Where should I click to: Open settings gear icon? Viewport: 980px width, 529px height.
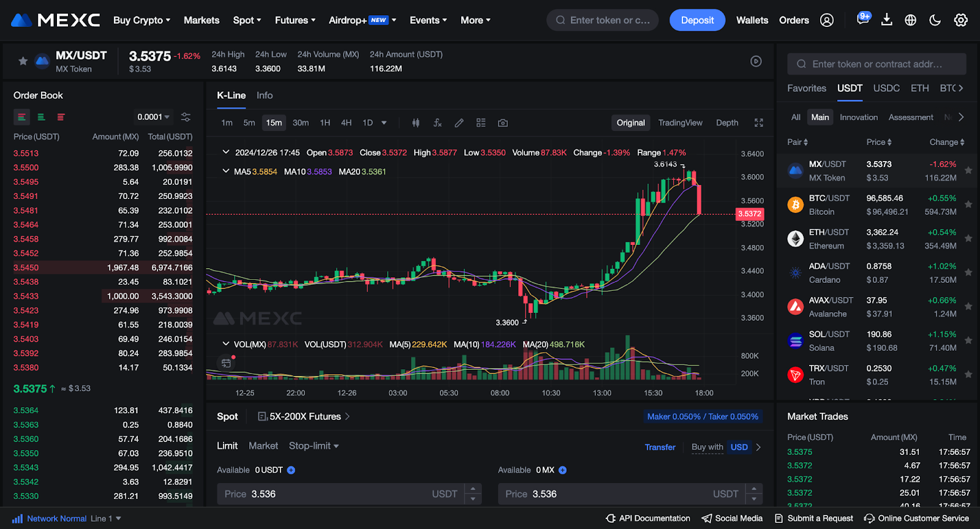pyautogui.click(x=960, y=20)
